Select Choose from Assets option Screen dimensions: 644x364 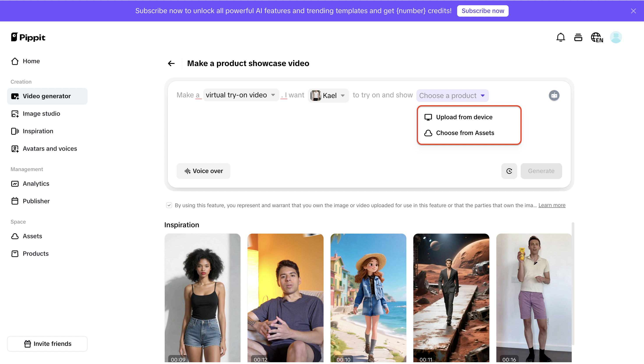(465, 133)
